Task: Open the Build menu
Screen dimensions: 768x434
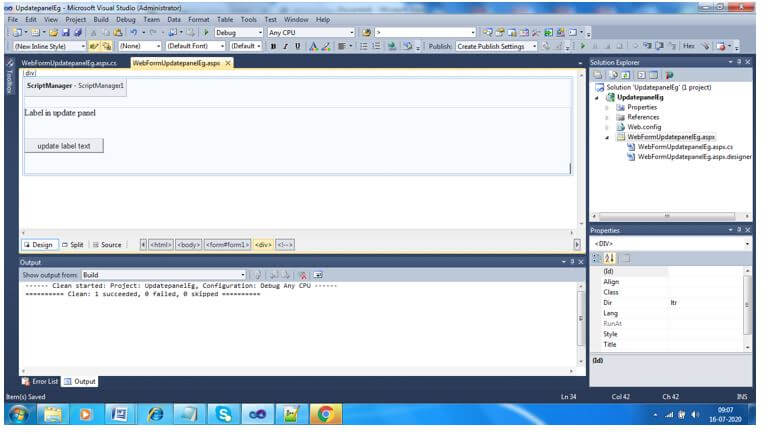Action: click(101, 20)
